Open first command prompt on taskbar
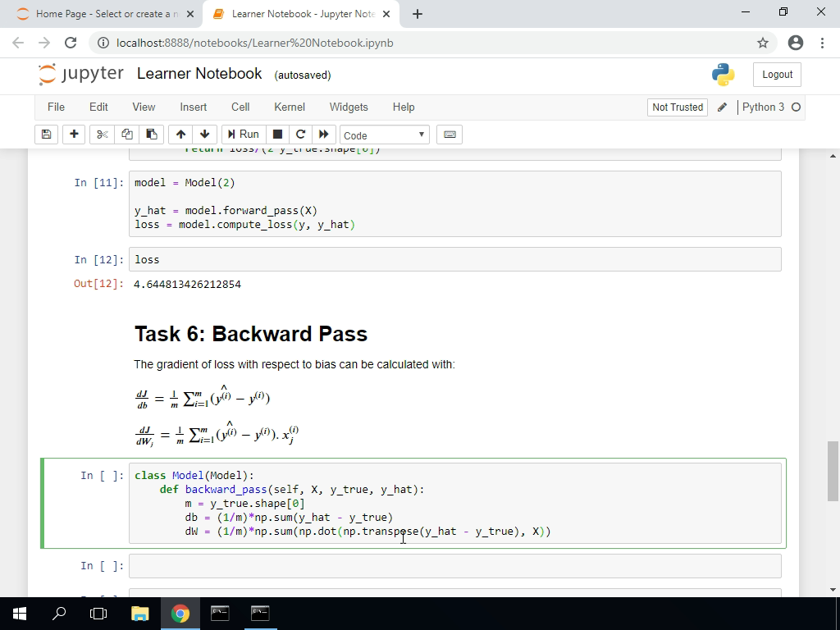This screenshot has height=630, width=840. click(x=220, y=614)
